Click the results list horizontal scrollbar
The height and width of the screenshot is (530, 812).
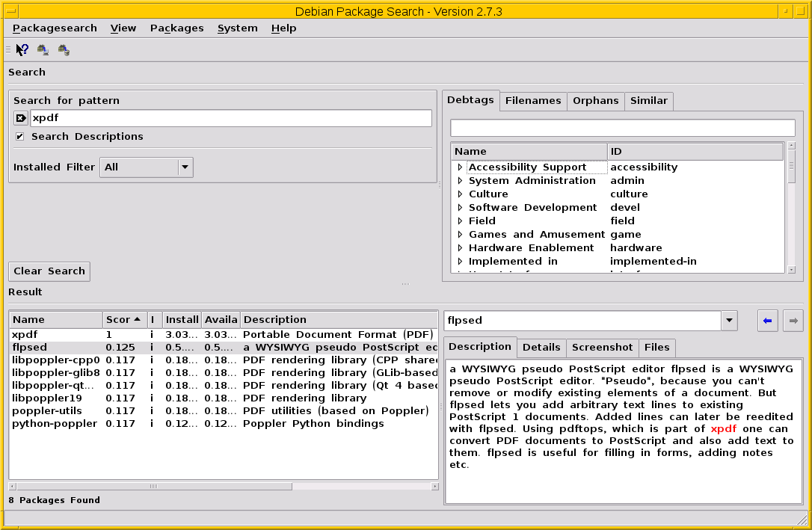coord(153,486)
